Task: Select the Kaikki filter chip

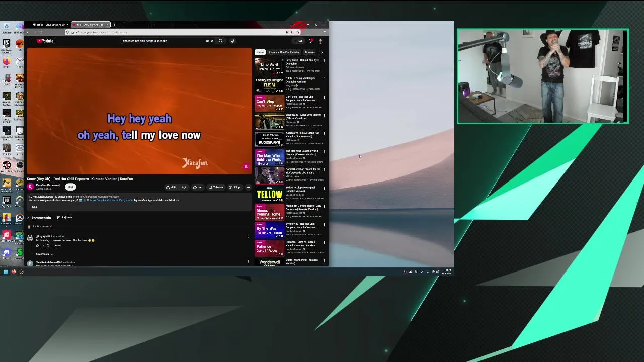Action: (260, 52)
